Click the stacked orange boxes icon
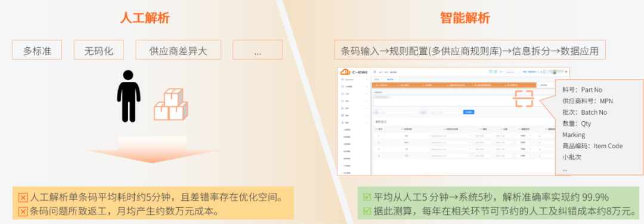This screenshot has width=644, height=224. click(171, 104)
